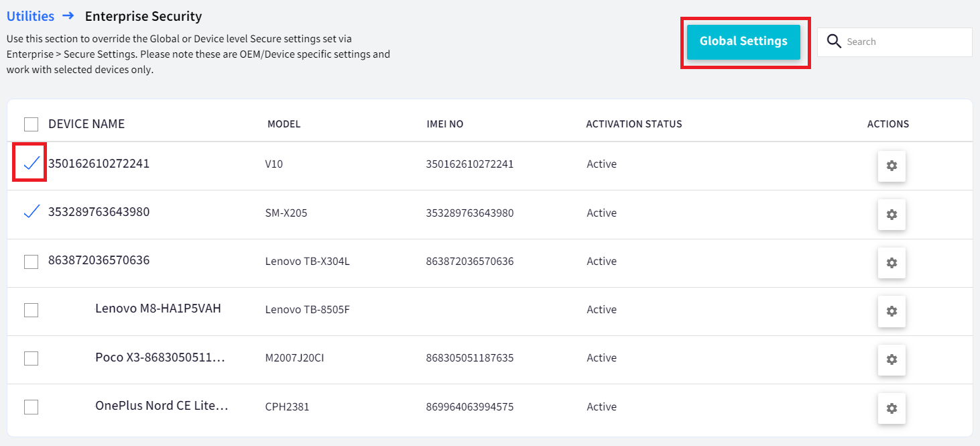Image resolution: width=980 pixels, height=446 pixels.
Task: Click model cell CPH2381
Action: [288, 407]
